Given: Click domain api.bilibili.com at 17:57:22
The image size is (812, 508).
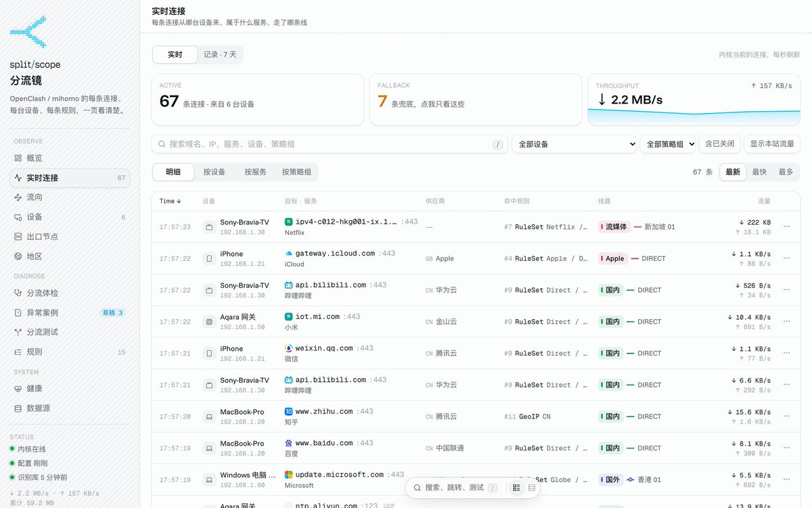Looking at the screenshot, I should click(331, 285).
